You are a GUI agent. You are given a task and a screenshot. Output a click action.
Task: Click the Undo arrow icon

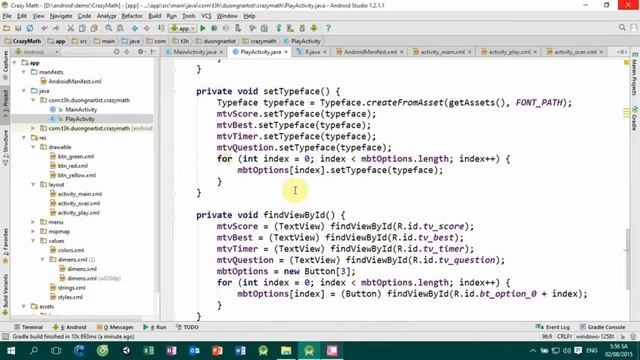tap(44, 28)
